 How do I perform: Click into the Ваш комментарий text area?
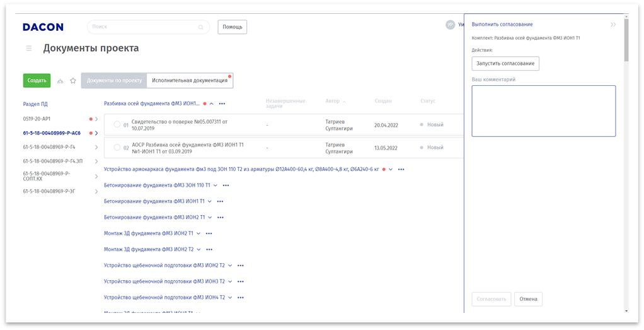pyautogui.click(x=543, y=111)
